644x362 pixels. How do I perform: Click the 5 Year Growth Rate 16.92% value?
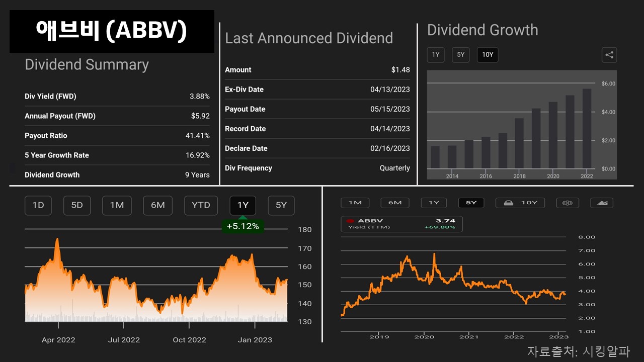pos(198,155)
